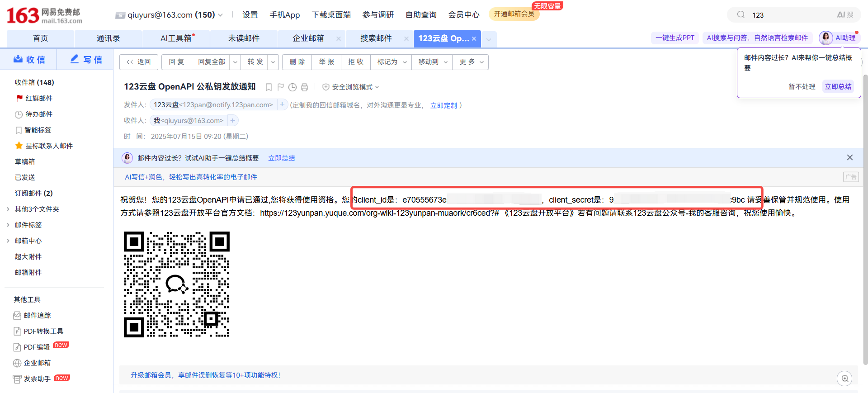Close the 123云盘 OpenAPI tab
The image size is (868, 393).
point(474,39)
